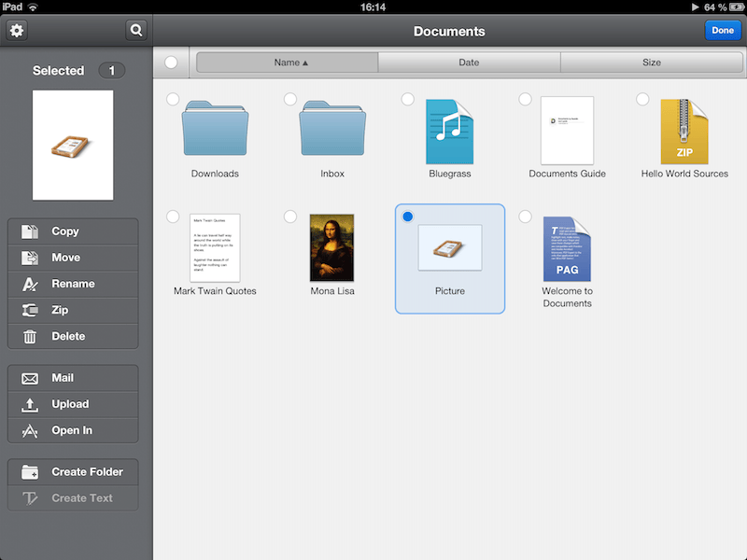
Task: Open the settings gear menu
Action: [x=16, y=30]
